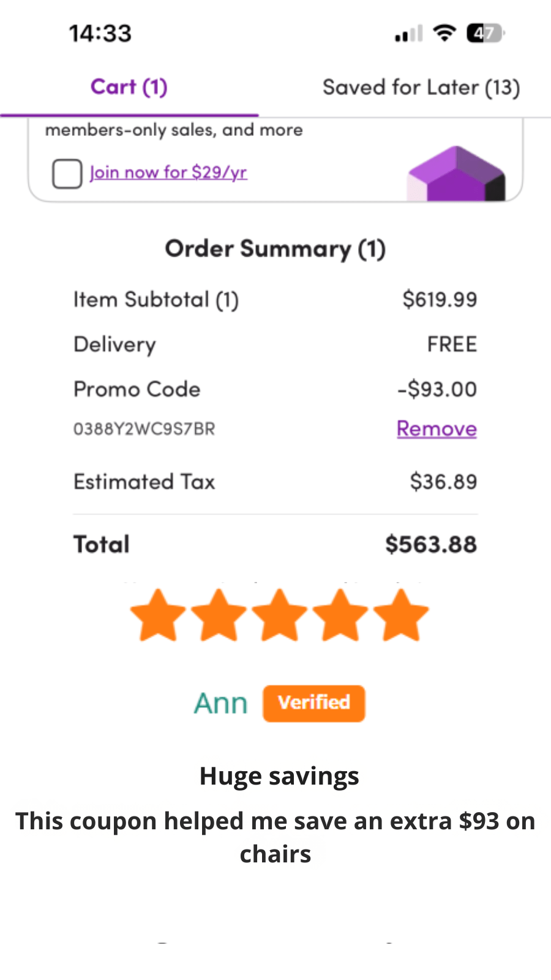
Task: Remove the applied promo code
Action: coord(437,429)
